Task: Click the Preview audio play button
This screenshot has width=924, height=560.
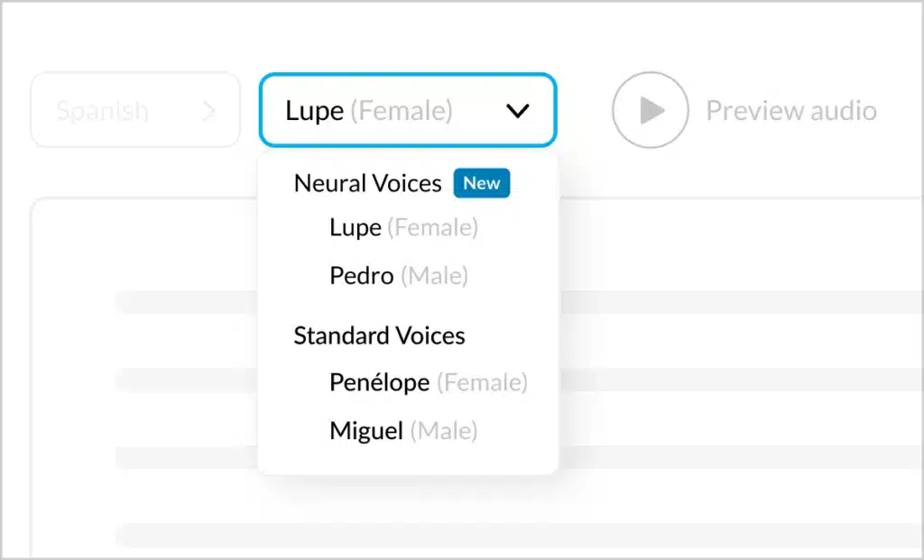Action: (650, 110)
